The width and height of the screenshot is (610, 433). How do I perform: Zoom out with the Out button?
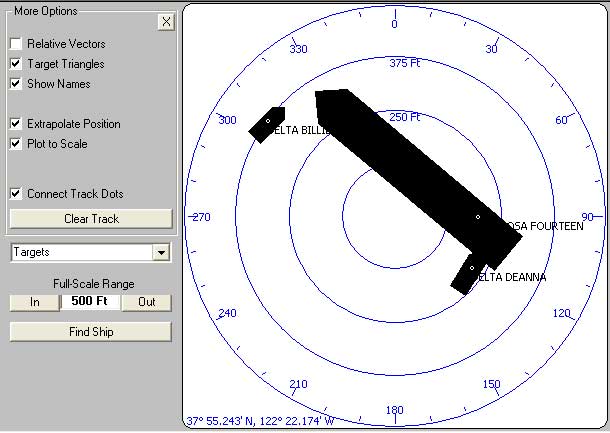[x=146, y=302]
